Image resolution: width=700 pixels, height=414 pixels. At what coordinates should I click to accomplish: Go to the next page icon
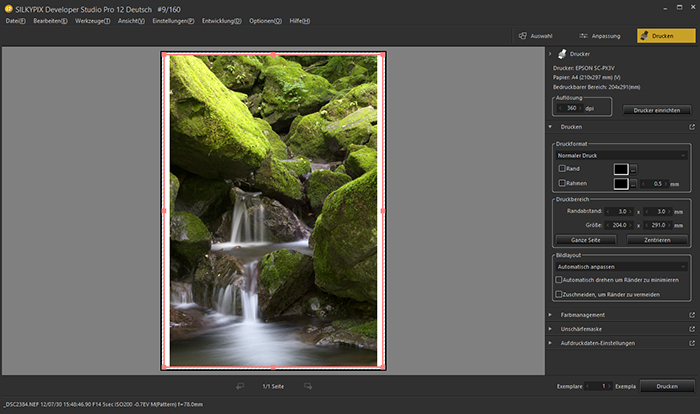point(309,386)
